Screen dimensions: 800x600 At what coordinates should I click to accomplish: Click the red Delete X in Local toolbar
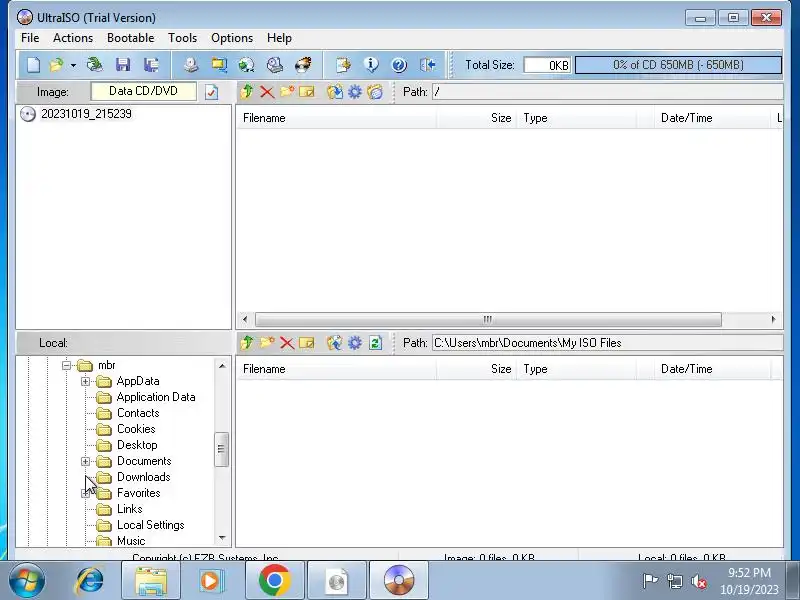[287, 343]
